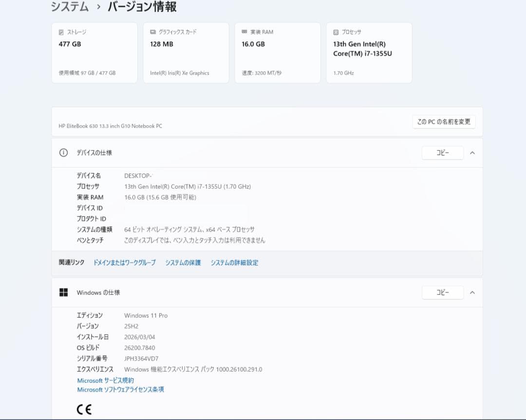Open システムの詳細設定 link

(234, 263)
